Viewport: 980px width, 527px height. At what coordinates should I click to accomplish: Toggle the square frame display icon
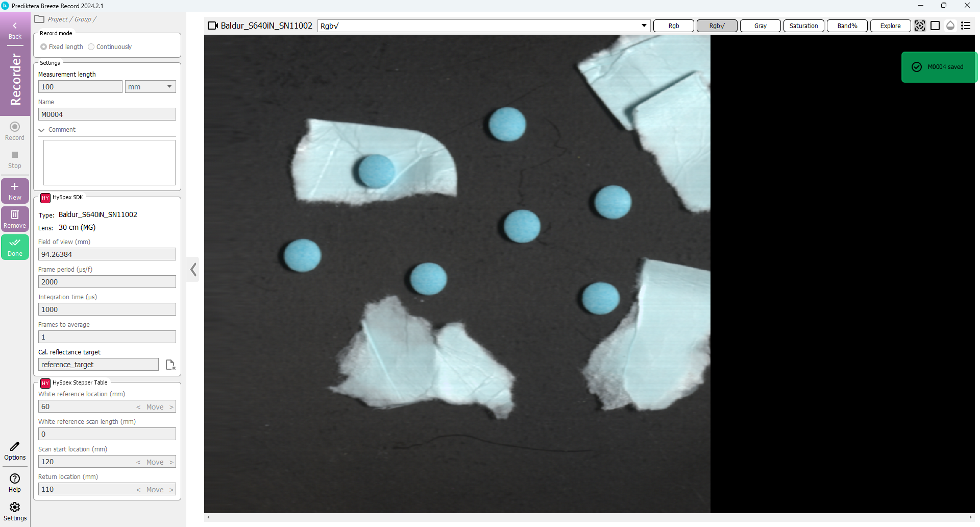[x=935, y=26]
